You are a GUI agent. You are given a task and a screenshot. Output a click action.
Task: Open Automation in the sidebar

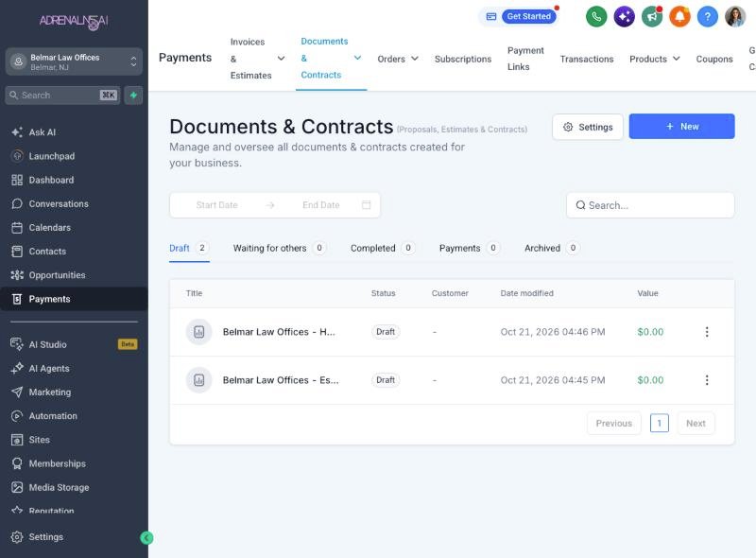53,415
